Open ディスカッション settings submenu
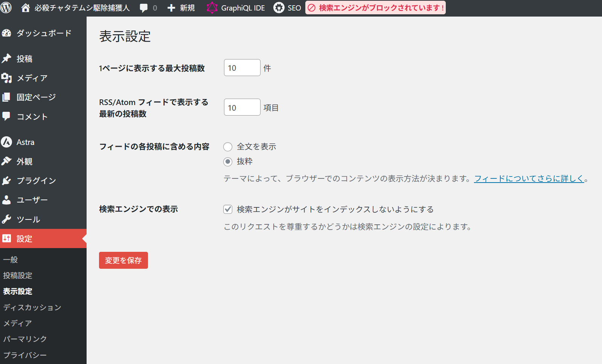The height and width of the screenshot is (364, 602). 32,307
